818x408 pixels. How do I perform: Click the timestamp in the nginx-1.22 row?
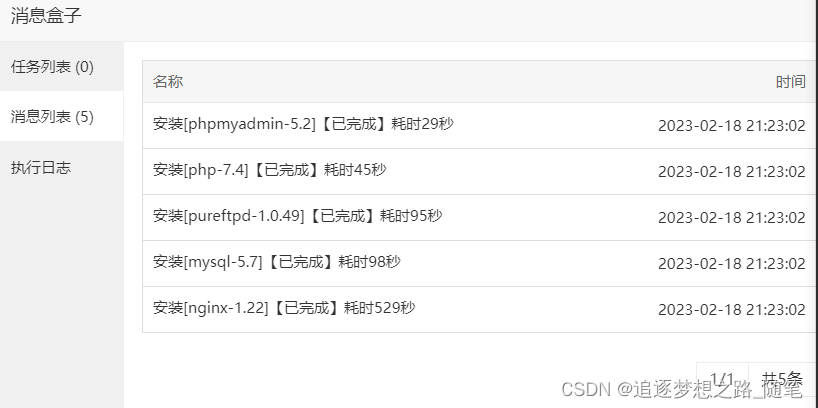(731, 310)
